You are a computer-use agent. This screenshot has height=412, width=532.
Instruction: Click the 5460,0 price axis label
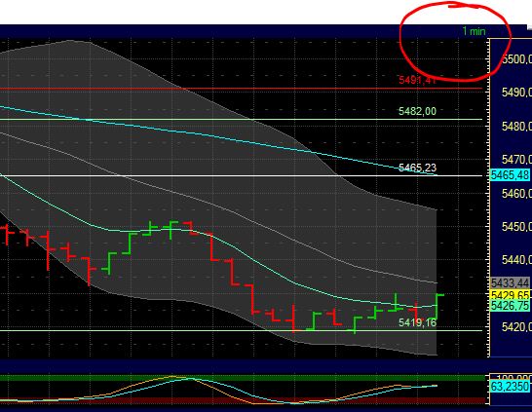tap(516, 194)
